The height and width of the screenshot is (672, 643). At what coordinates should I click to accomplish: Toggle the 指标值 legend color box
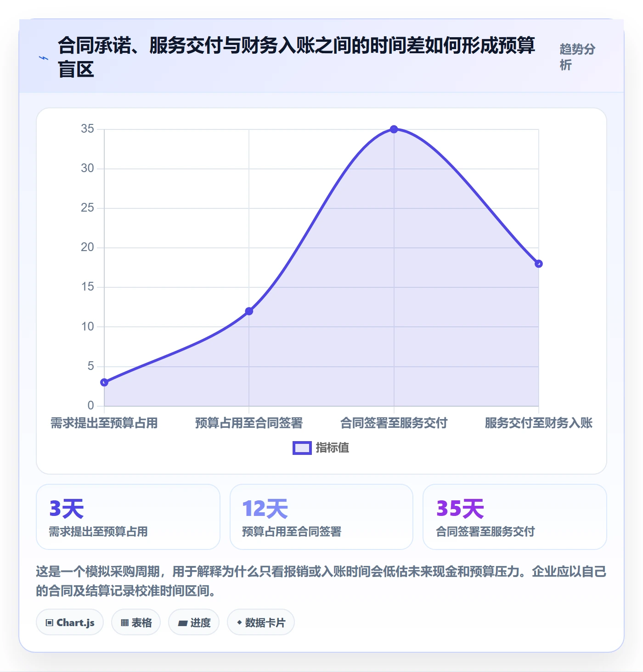302,448
